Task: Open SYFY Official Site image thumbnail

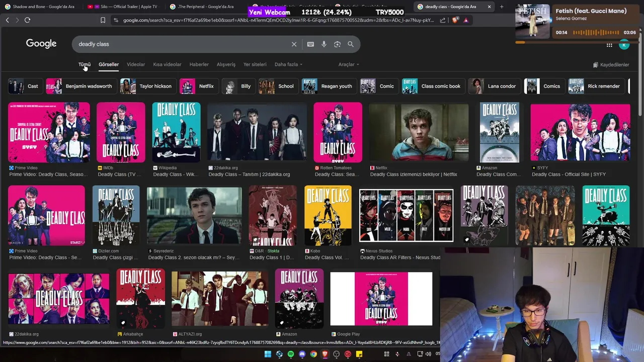Action: (x=580, y=132)
